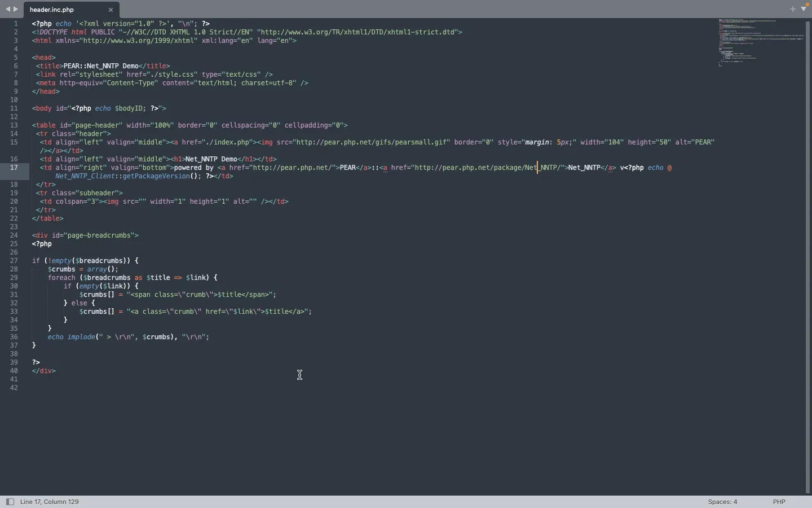Click the div id="page-breadcrumbs" line
This screenshot has height=508, width=812.
[85, 235]
